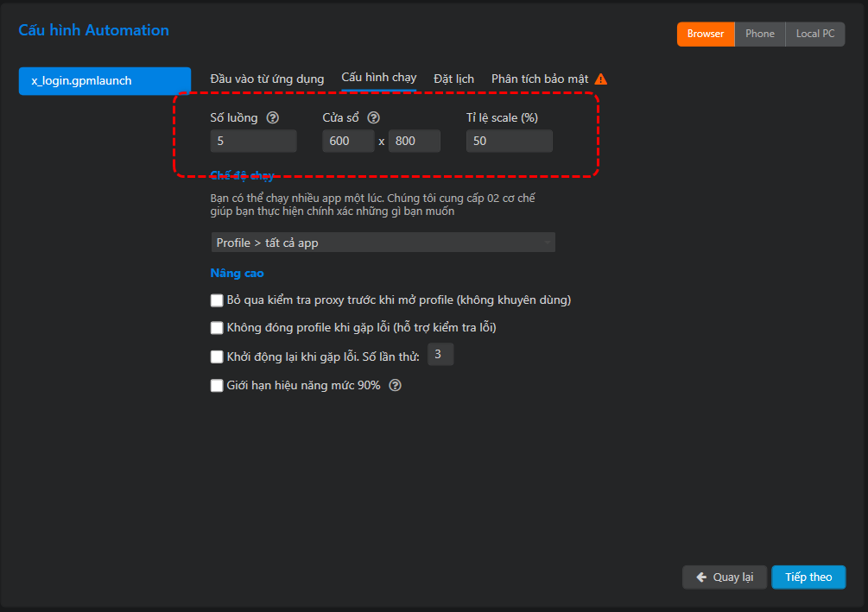
Task: Click the Quay lại button
Action: pyautogui.click(x=725, y=577)
